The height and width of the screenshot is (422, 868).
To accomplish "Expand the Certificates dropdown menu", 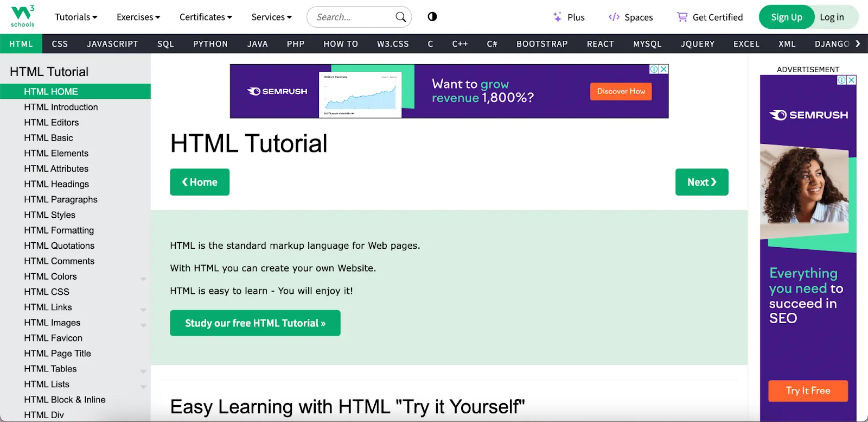I will [x=206, y=17].
